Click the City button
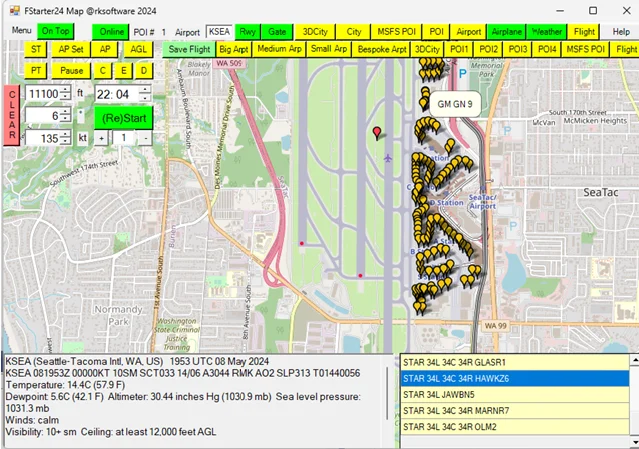 (x=354, y=32)
